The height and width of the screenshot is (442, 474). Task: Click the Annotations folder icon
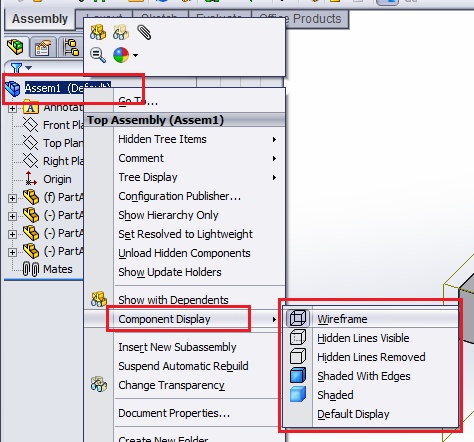pyautogui.click(x=31, y=107)
